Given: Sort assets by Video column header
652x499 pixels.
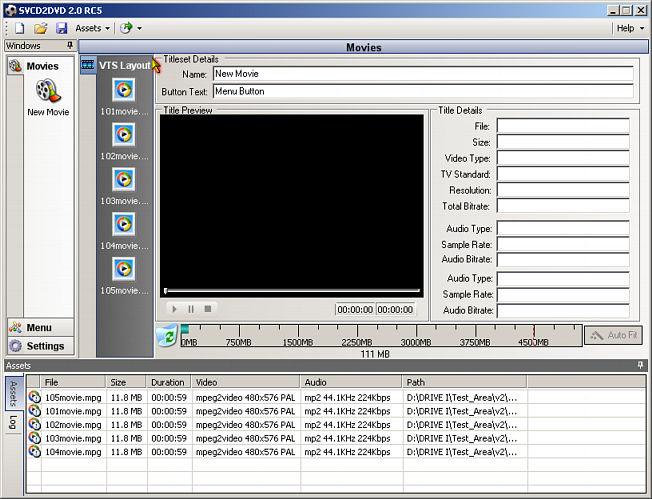Looking at the screenshot, I should 246,382.
